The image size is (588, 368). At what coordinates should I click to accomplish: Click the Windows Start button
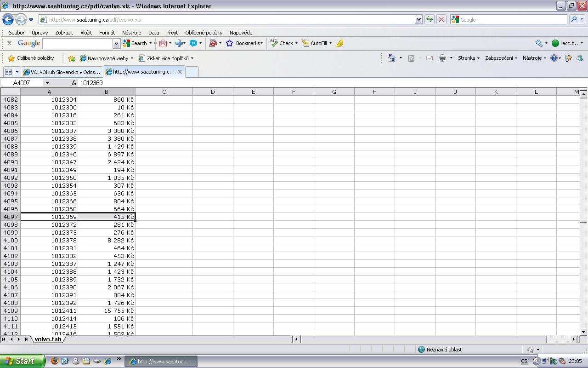pos(23,361)
